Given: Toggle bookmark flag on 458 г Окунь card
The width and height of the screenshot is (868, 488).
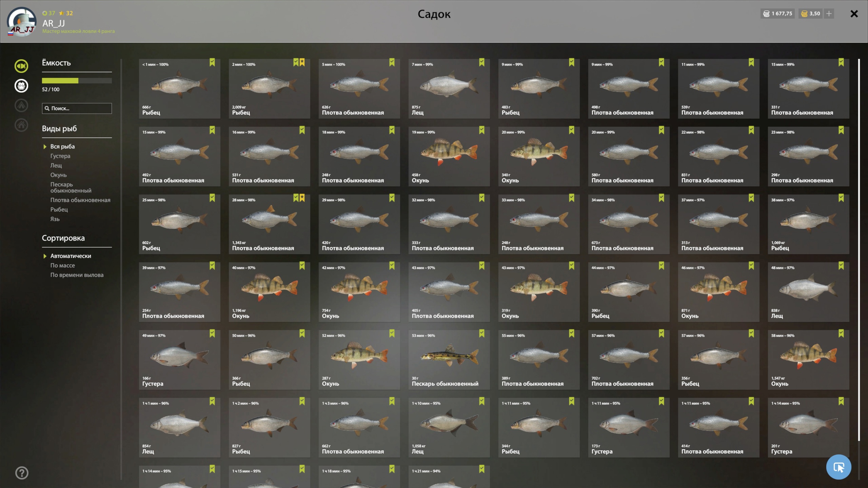Looking at the screenshot, I should pyautogui.click(x=481, y=130).
